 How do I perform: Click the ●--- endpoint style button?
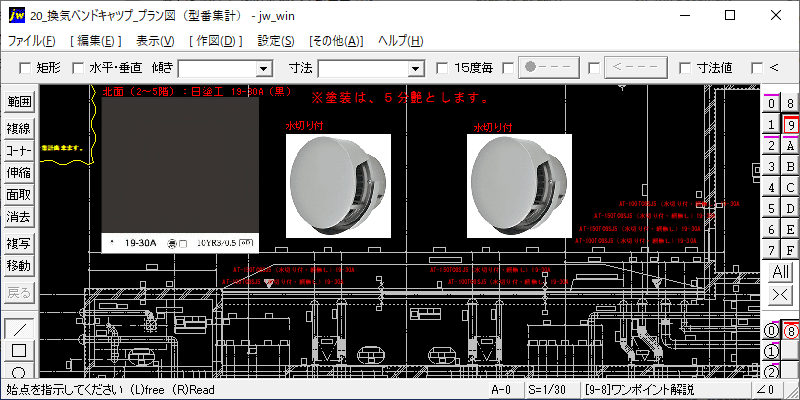[x=549, y=67]
